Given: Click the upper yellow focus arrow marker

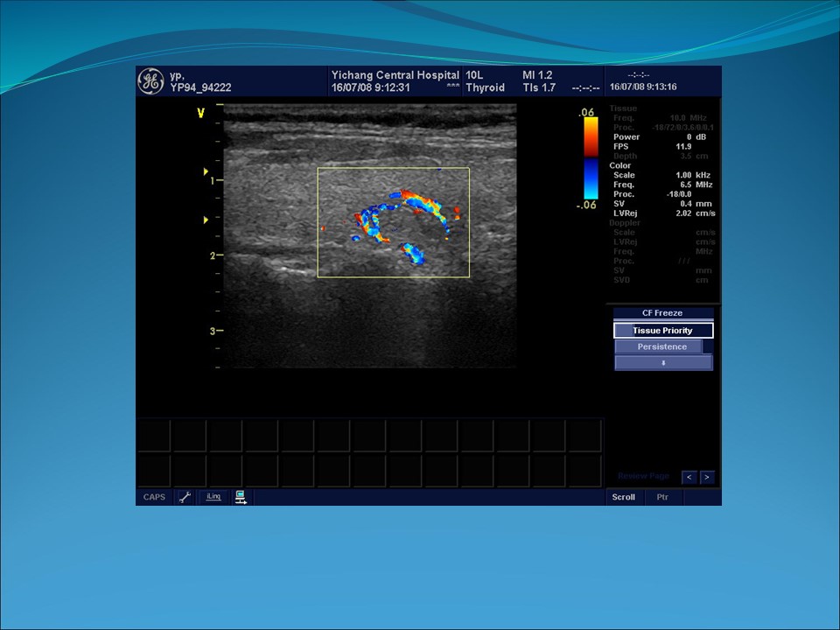Looking at the screenshot, I should tap(206, 171).
